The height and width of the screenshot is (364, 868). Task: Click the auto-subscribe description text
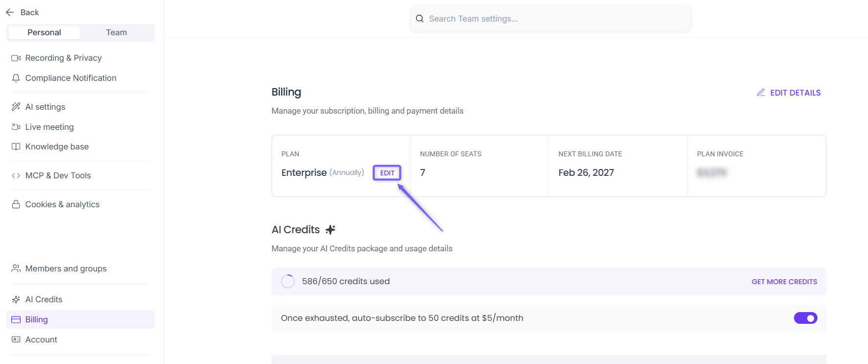click(x=402, y=318)
